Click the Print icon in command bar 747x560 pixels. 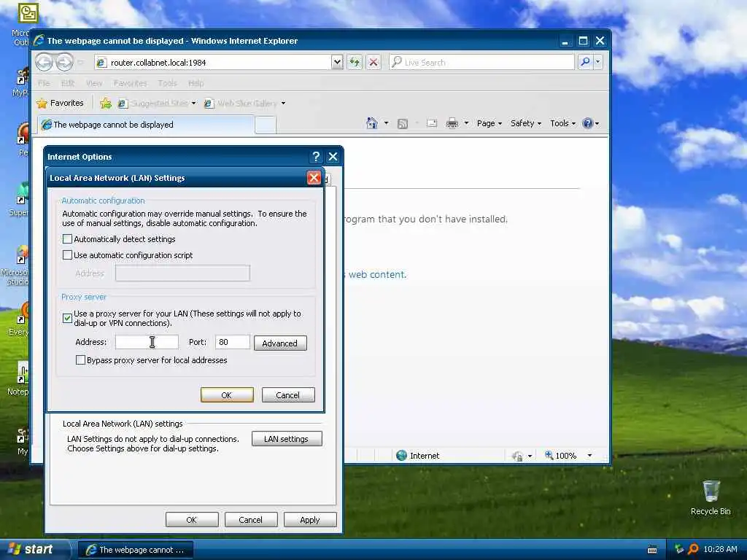[452, 123]
